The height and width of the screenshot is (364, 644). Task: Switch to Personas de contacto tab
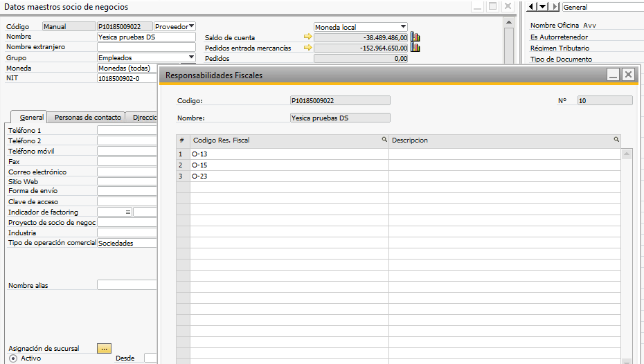(88, 118)
